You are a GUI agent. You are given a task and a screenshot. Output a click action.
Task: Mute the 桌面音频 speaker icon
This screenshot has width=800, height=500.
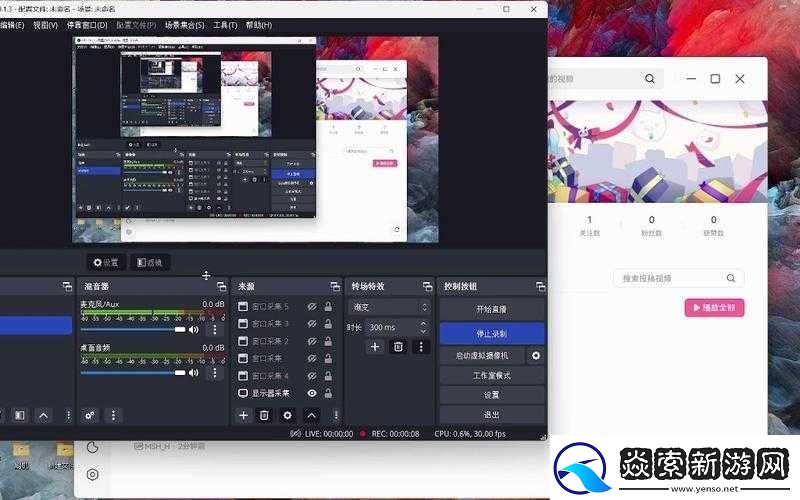194,372
